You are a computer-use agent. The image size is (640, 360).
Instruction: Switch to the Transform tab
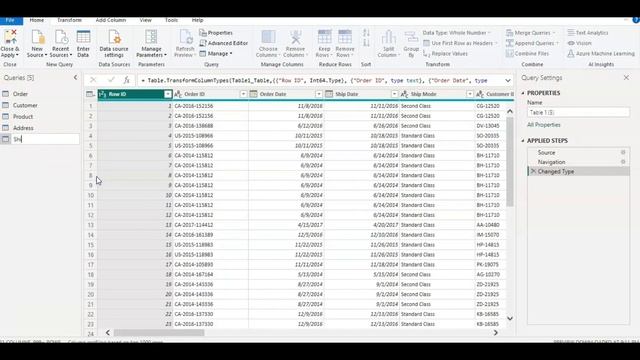69,20
